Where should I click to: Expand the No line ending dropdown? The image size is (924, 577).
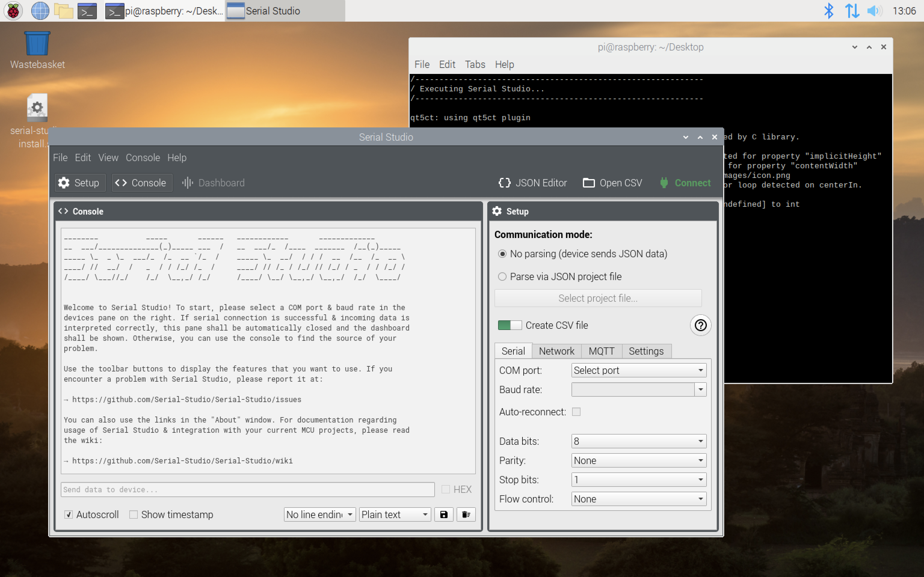320,514
